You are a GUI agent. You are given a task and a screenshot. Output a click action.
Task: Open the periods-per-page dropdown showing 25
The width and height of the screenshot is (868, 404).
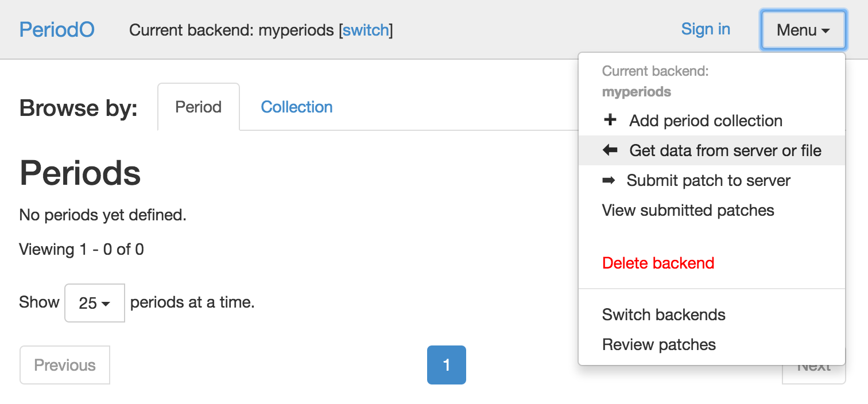click(x=94, y=303)
